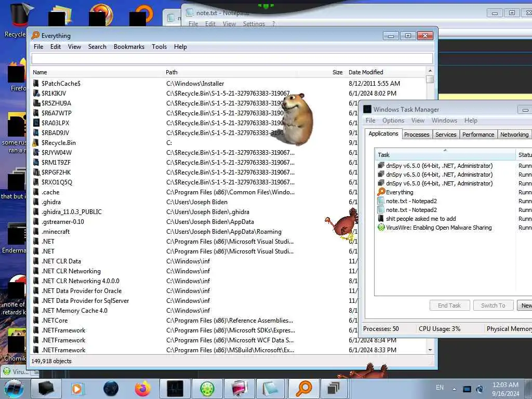The width and height of the screenshot is (532, 399).
Task: Open the media player icon on the taskbar
Action: coord(77,389)
